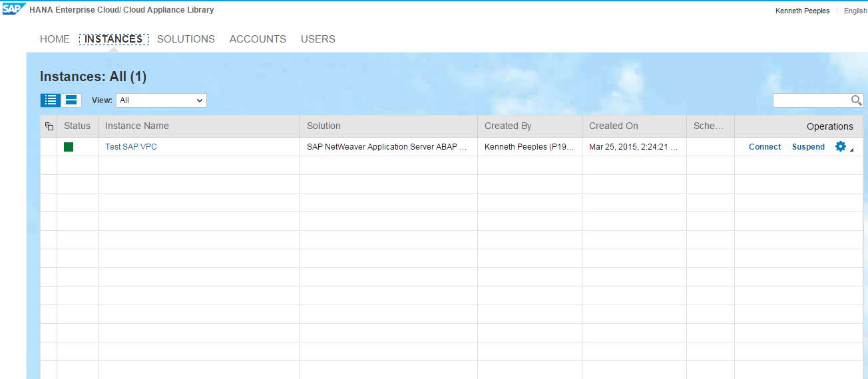Switch to list view icon
This screenshot has height=379, width=868.
tap(51, 100)
